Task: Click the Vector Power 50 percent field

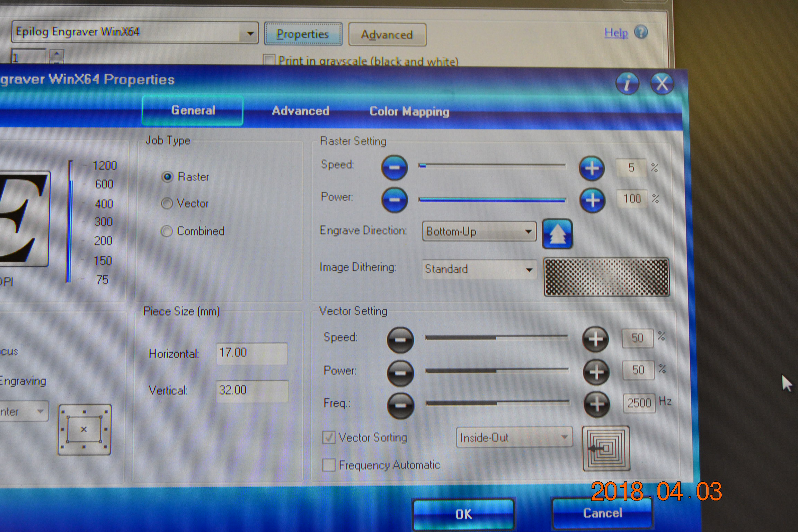Action: pos(638,370)
